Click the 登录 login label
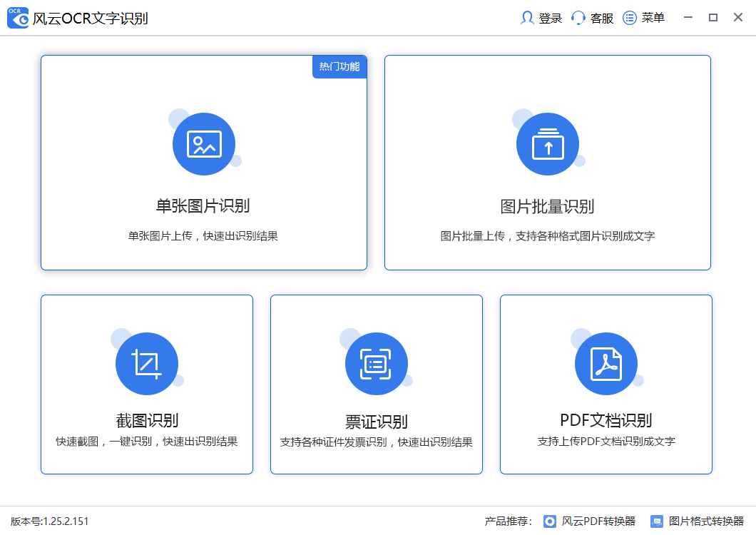Image resolution: width=756 pixels, height=535 pixels. 551,19
